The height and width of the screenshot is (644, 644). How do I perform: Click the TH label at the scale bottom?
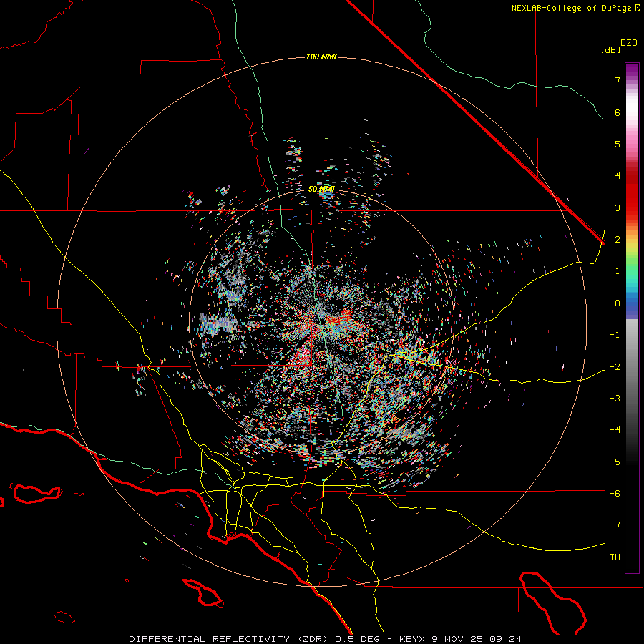pyautogui.click(x=615, y=557)
